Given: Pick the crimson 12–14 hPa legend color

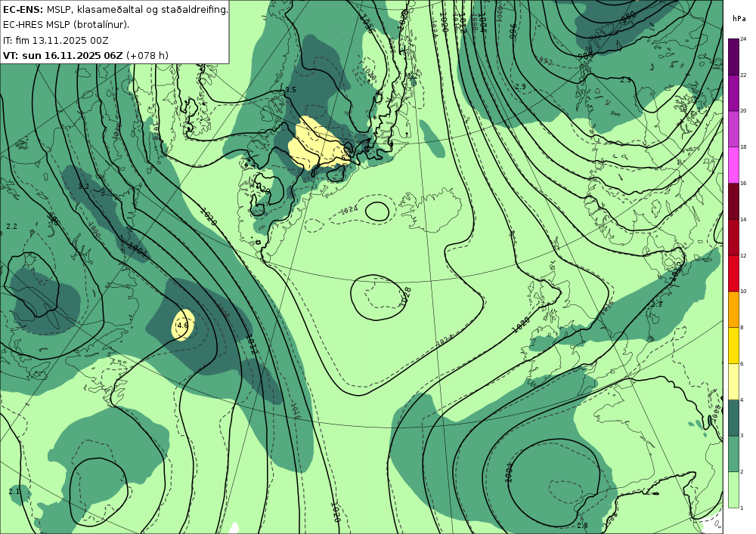Looking at the screenshot, I should 733,237.
